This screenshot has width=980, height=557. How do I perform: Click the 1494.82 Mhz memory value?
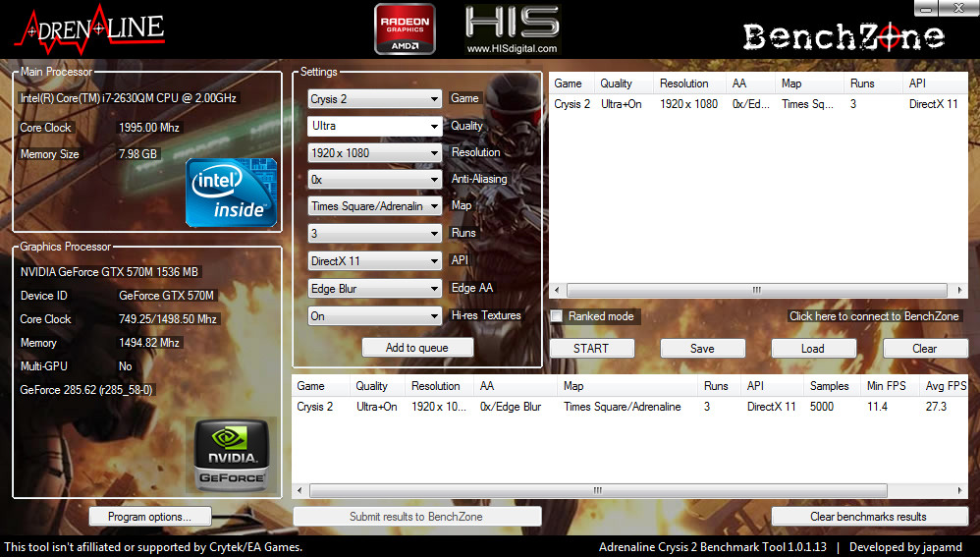[x=148, y=343]
